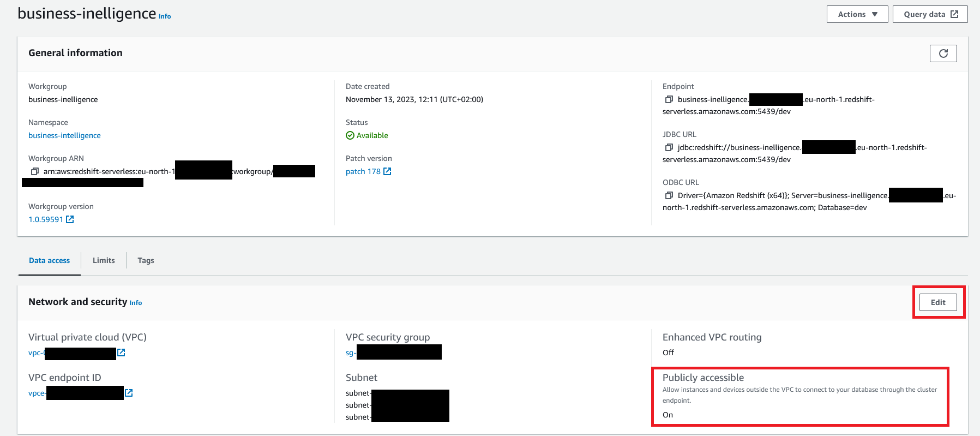Open external link icon beside version 1.0.59591

70,219
